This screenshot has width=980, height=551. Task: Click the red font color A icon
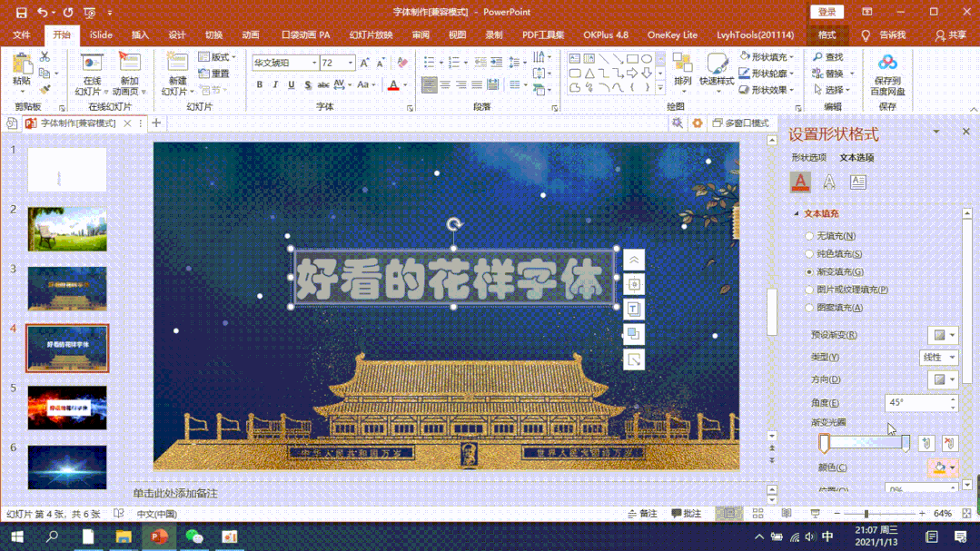point(393,85)
